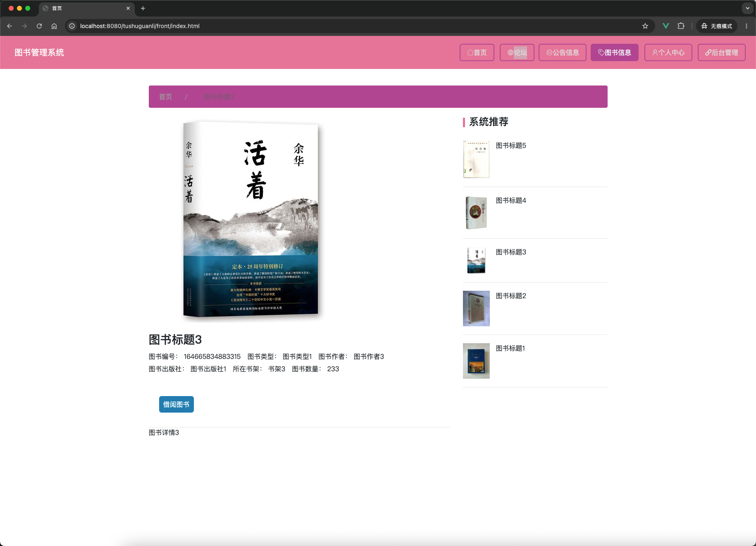Open recommended book 图书标题2

[511, 296]
